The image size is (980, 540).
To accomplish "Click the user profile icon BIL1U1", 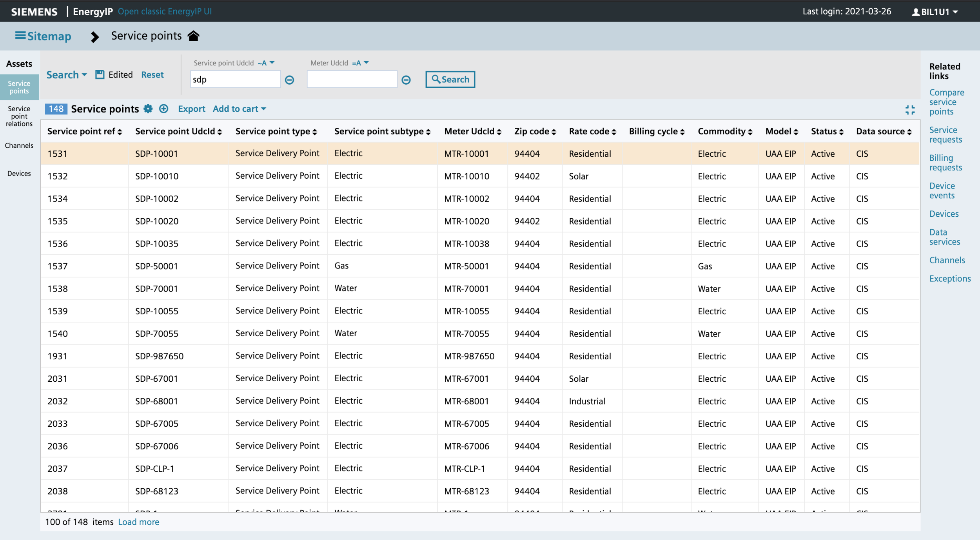I will (935, 12).
